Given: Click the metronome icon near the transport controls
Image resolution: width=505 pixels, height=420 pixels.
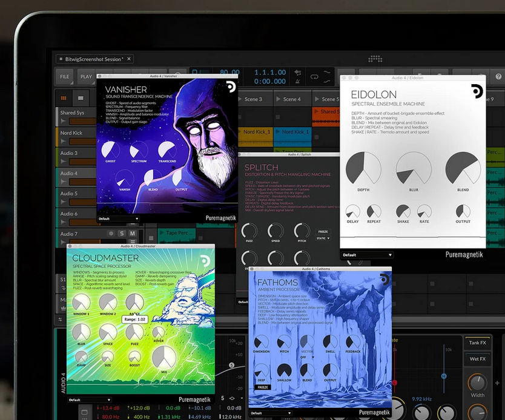Looking at the screenshot, I should coord(297,80).
